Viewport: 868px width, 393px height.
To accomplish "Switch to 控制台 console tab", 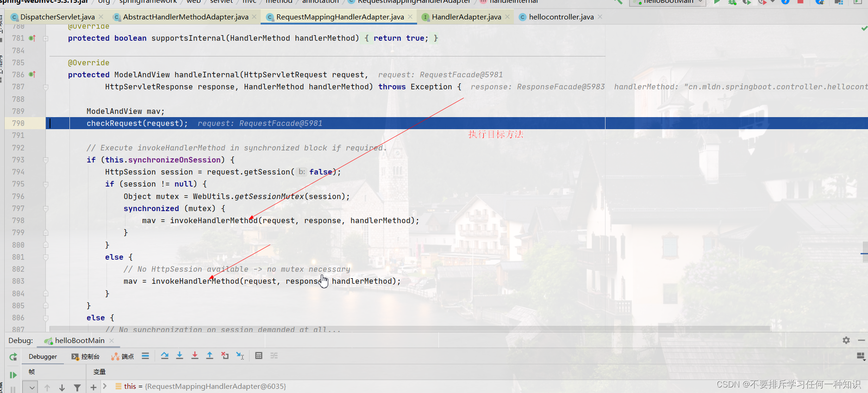I will tap(86, 356).
